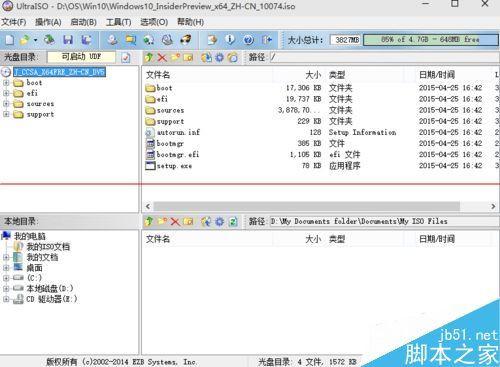Screen dimensions: 500x367
Task: Click properties icon beside 可启动 UDF
Action: tap(126, 58)
